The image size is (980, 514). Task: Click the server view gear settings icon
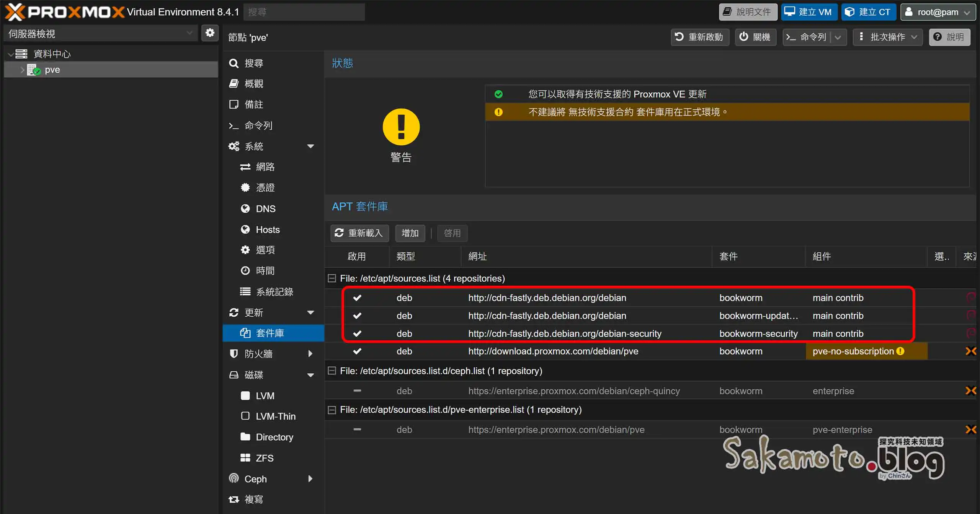pos(210,33)
